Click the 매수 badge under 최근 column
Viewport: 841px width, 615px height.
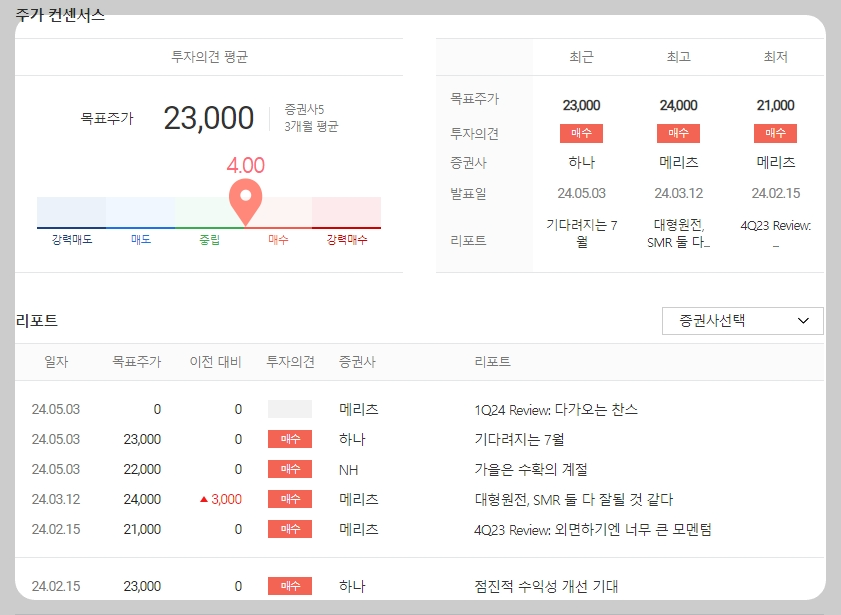pos(581,133)
